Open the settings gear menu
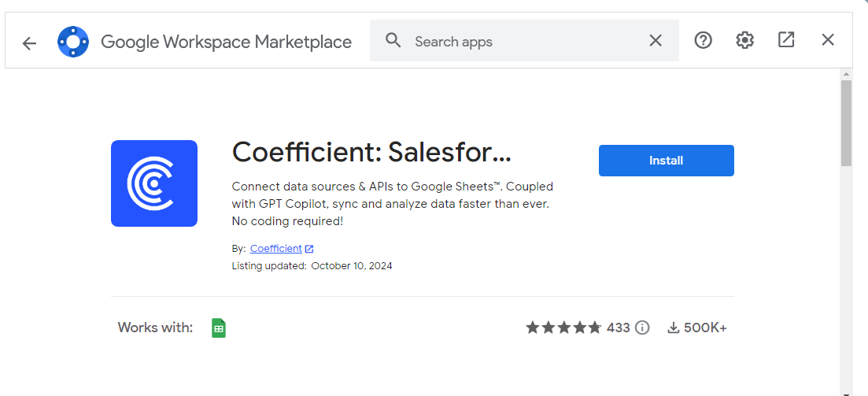 [744, 40]
